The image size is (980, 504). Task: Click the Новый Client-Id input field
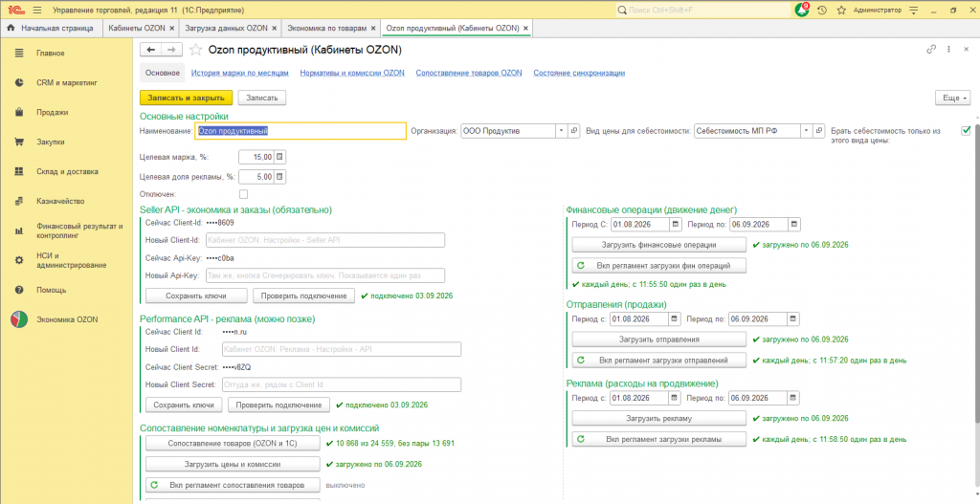coord(323,240)
